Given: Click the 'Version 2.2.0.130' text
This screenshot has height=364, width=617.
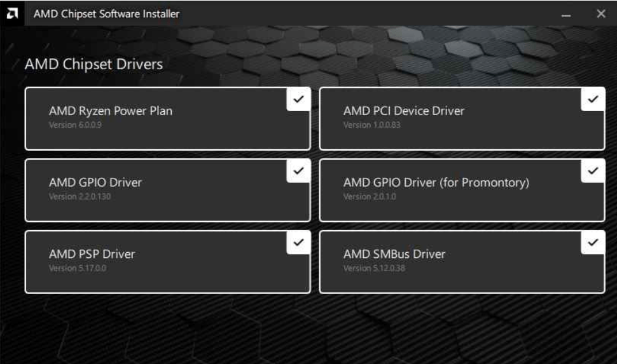Looking at the screenshot, I should tap(80, 196).
